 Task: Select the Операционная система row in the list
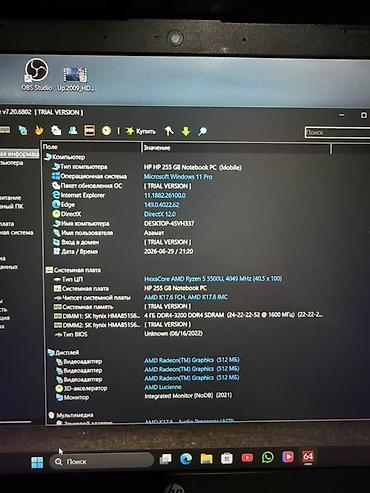coord(89,176)
